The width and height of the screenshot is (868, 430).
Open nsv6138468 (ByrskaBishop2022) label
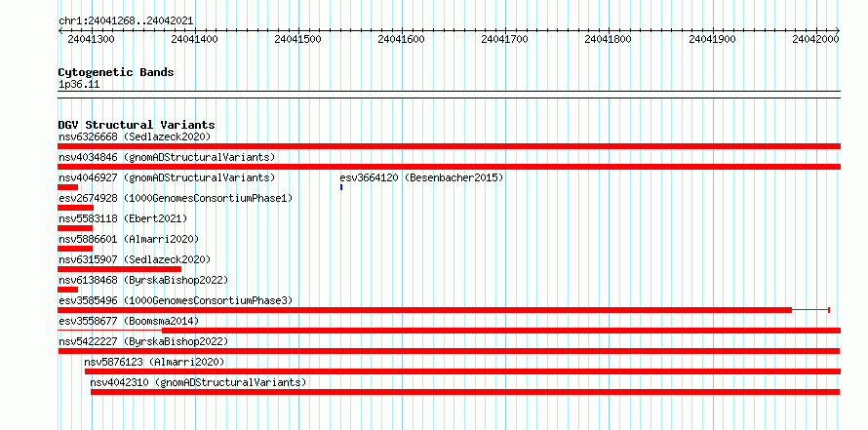pos(143,280)
